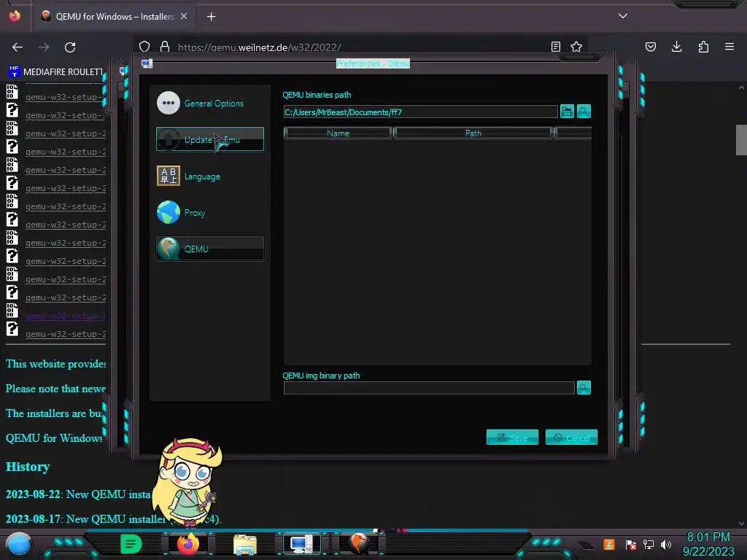Open Action Center flag tray icon

pyautogui.click(x=631, y=544)
